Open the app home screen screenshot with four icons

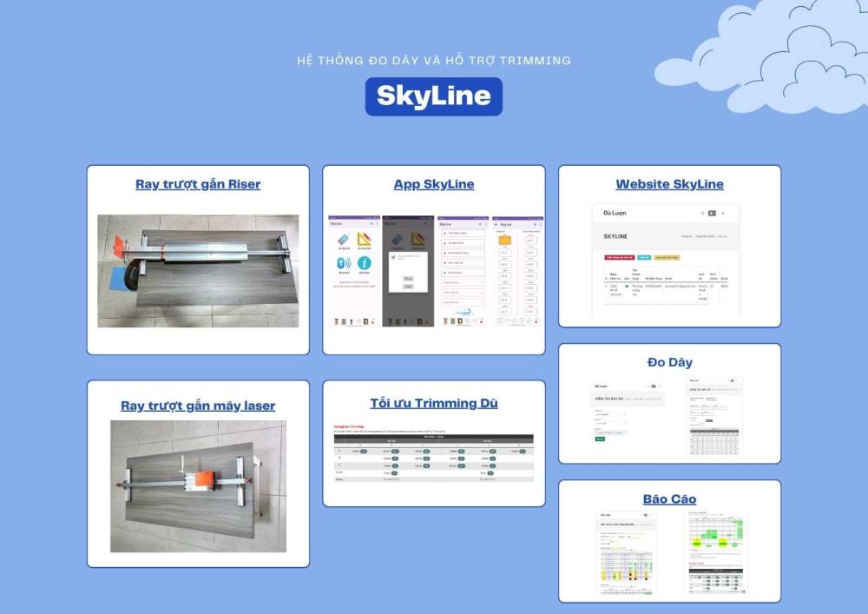point(354,271)
